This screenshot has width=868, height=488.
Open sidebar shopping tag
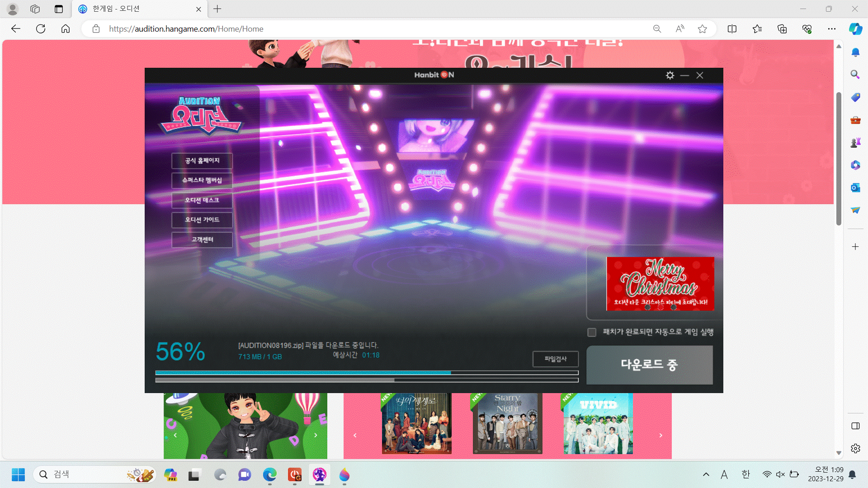coord(855,97)
